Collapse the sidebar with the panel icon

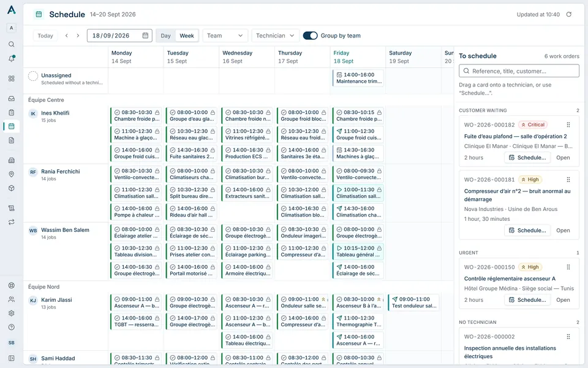tap(12, 358)
